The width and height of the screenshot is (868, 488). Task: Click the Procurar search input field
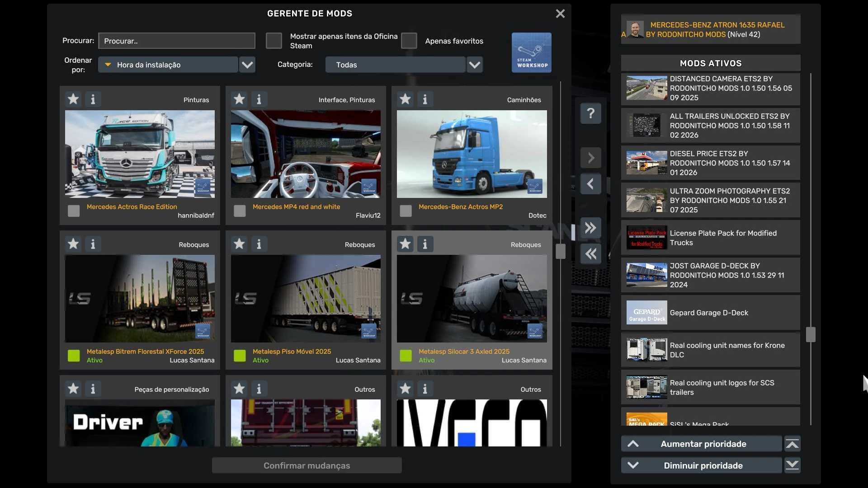176,41
